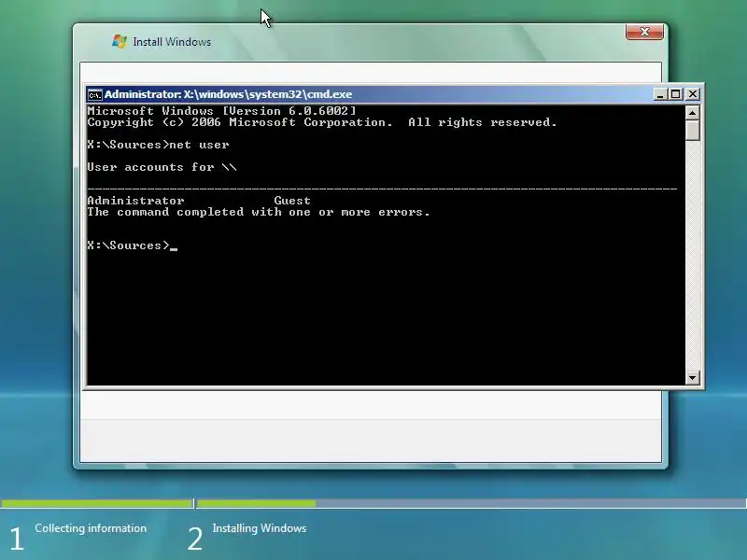The height and width of the screenshot is (560, 747).
Task: Click the 'User accounts for \\' line
Action: [162, 167]
